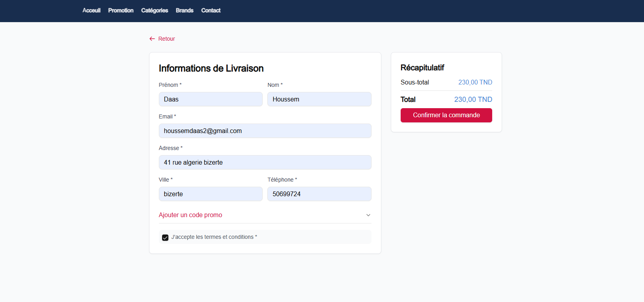The width and height of the screenshot is (644, 302).
Task: Navigate to Brands in the top bar
Action: click(185, 11)
